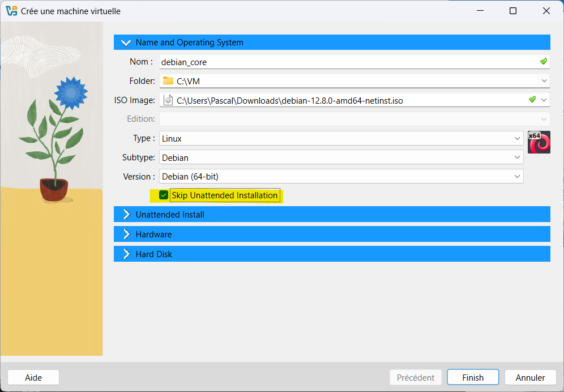Click the "Version :" field label
Viewport: 564px width, 392px height.
[x=139, y=176]
